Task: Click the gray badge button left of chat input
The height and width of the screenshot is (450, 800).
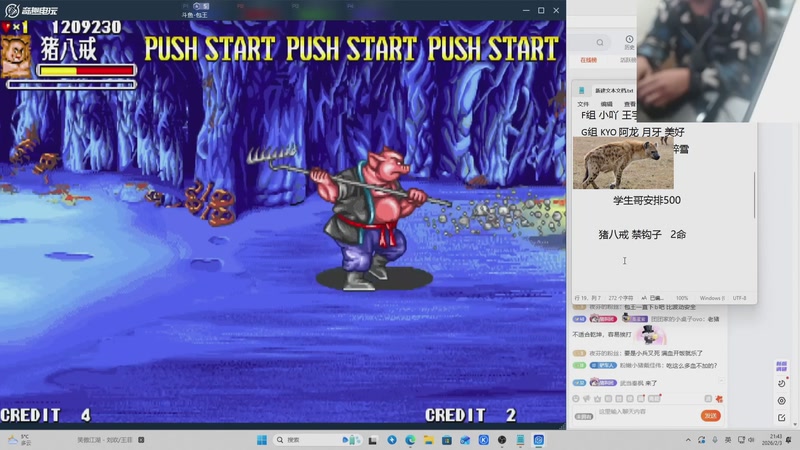Action: [584, 417]
